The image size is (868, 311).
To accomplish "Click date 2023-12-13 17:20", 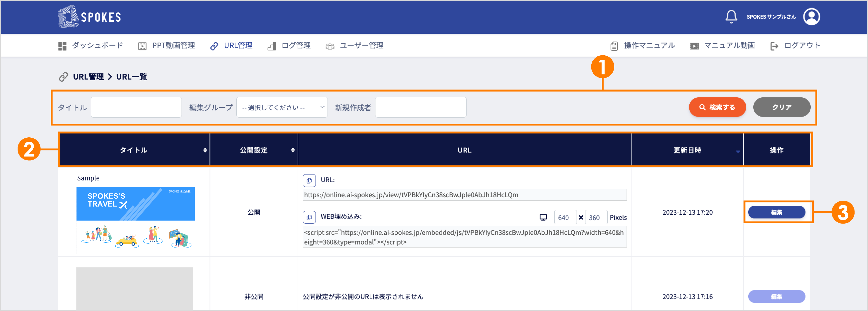I will (x=687, y=212).
